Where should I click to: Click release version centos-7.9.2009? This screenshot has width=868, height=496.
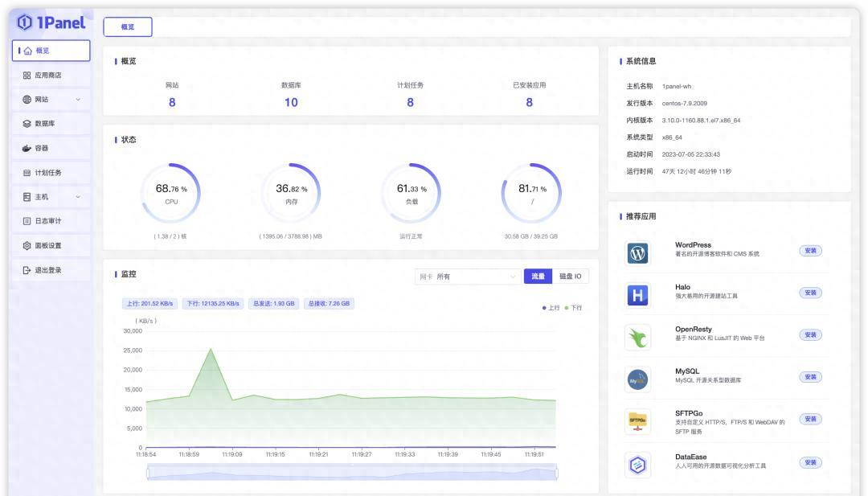tap(684, 104)
